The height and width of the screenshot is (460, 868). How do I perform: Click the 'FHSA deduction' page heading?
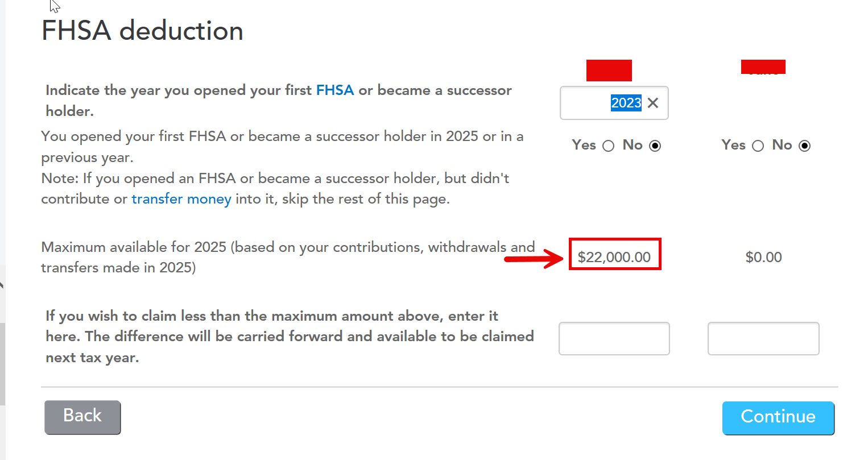[x=142, y=31]
